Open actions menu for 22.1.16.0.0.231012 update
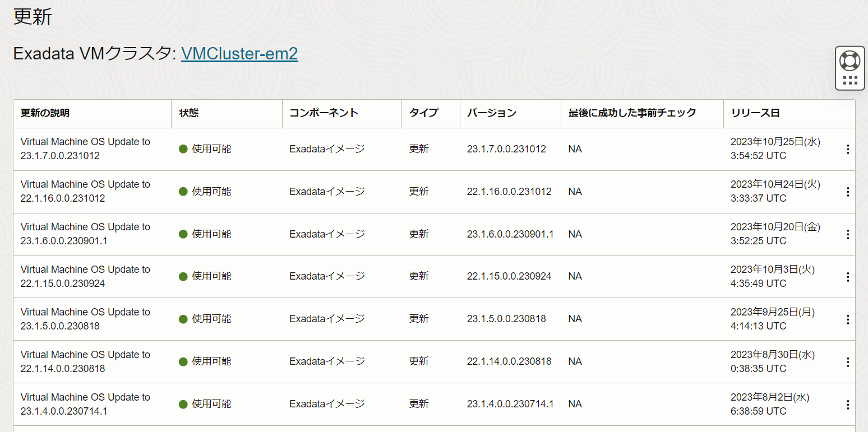The height and width of the screenshot is (432, 868). (847, 192)
